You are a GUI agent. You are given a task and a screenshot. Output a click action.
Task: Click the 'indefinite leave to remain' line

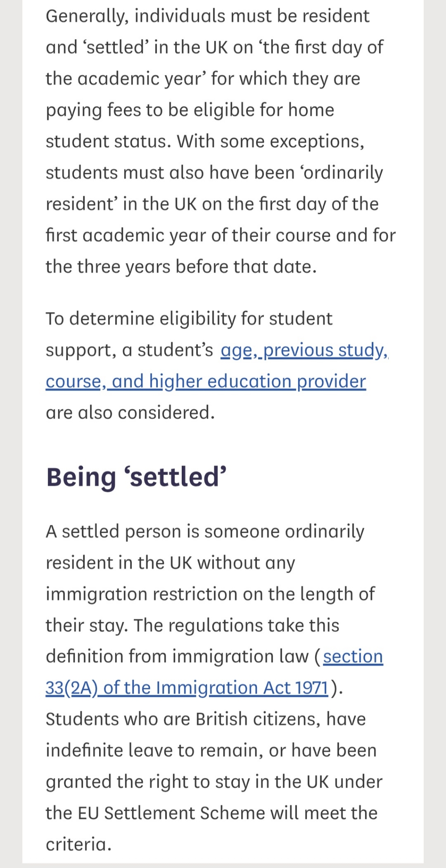click(x=211, y=750)
